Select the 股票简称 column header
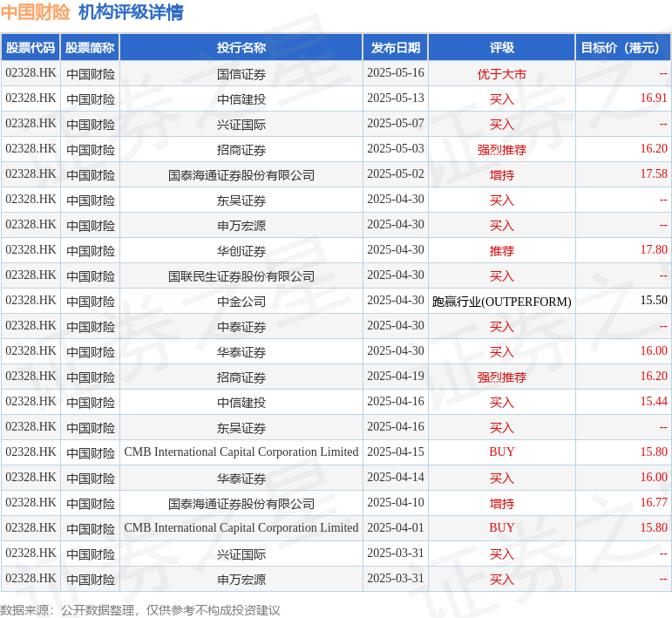672x618 pixels. coord(90,48)
